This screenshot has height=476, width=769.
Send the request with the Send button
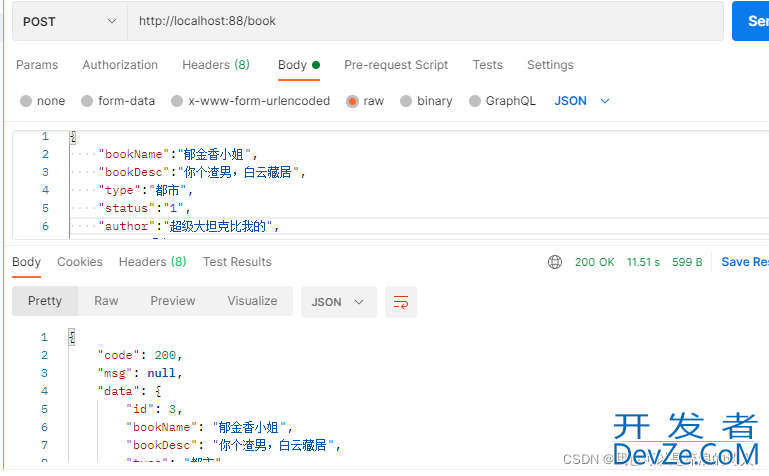[751, 21]
